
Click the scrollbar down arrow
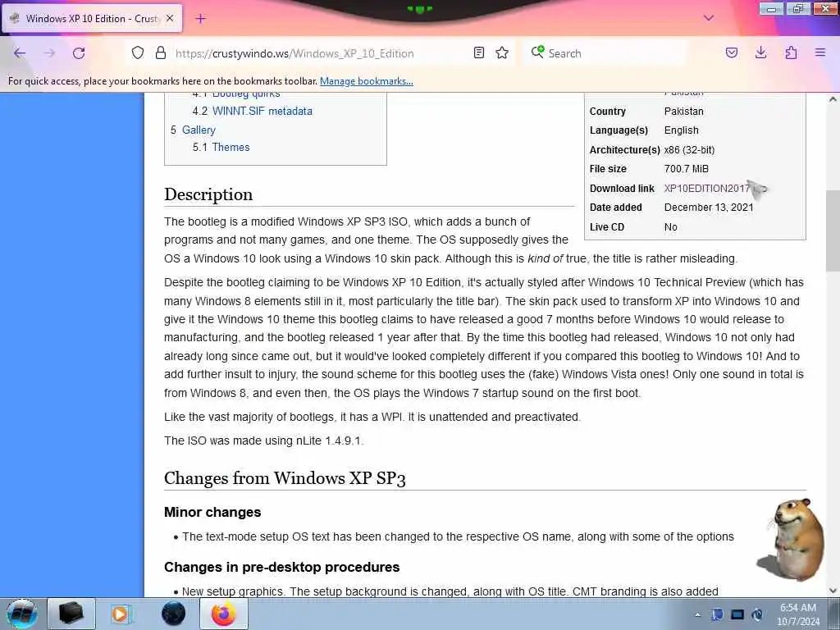pos(833,591)
